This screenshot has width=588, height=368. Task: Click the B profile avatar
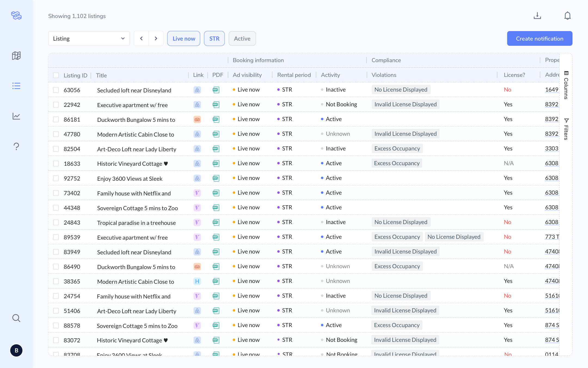pyautogui.click(x=16, y=351)
